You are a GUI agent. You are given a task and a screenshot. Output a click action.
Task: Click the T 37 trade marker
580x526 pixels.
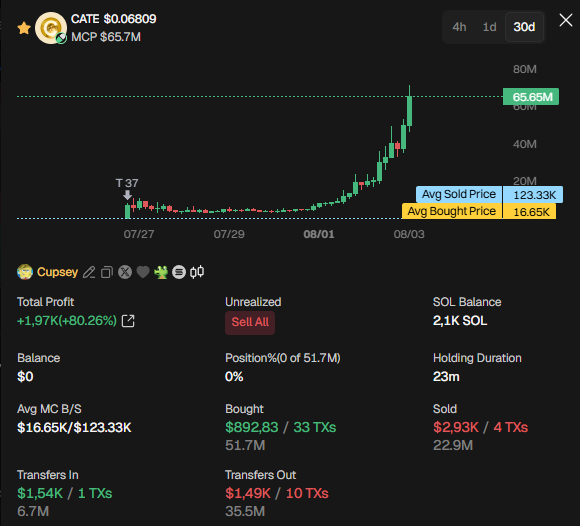(x=127, y=188)
